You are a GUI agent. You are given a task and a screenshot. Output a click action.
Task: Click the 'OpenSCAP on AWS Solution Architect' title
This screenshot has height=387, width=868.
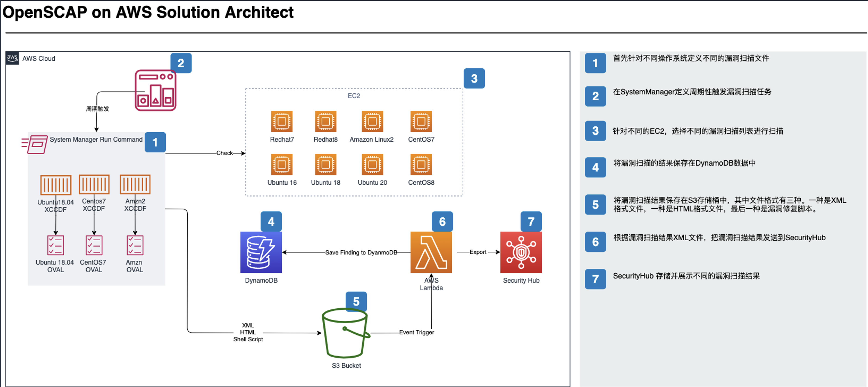coord(148,12)
